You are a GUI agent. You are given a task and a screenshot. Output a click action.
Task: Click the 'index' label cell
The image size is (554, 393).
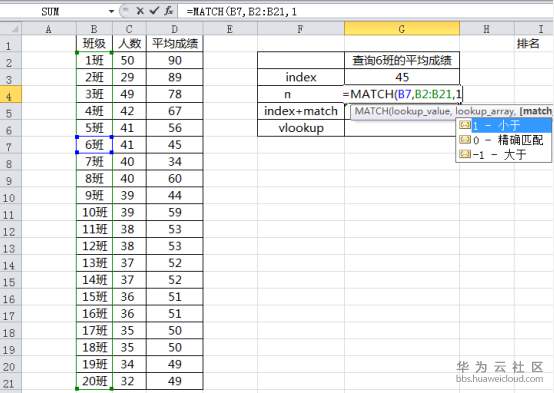301,77
